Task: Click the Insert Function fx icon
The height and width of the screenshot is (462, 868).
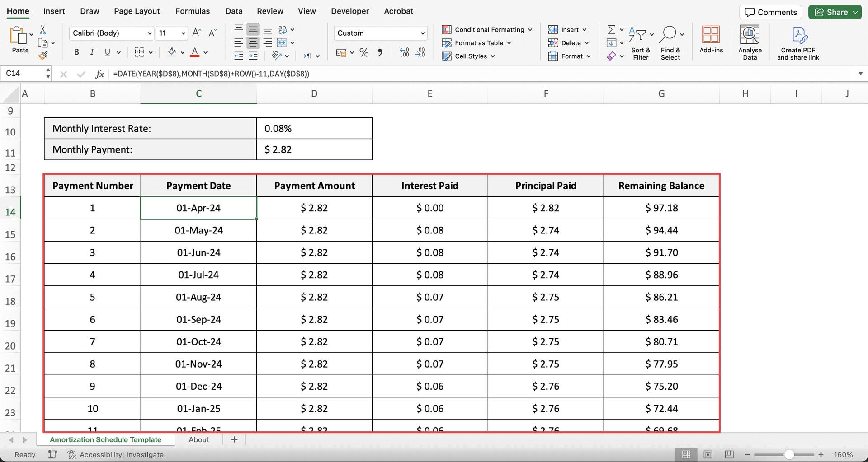Action: (99, 74)
